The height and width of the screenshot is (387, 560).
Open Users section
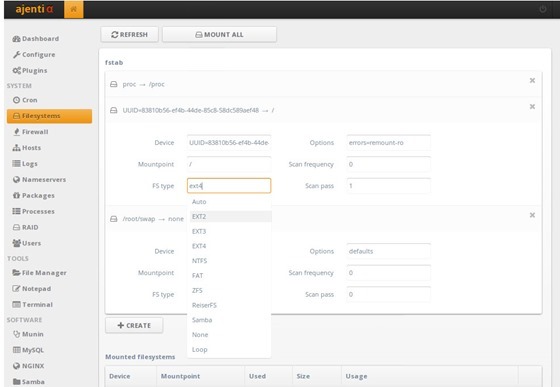click(x=27, y=243)
